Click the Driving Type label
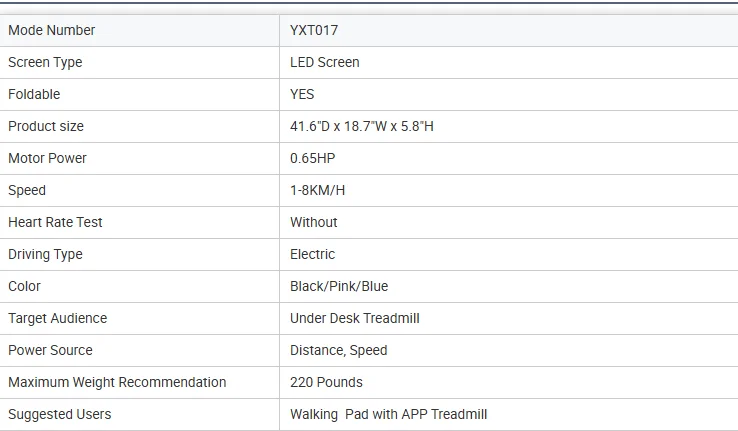Image resolution: width=738 pixels, height=431 pixels. tap(45, 255)
